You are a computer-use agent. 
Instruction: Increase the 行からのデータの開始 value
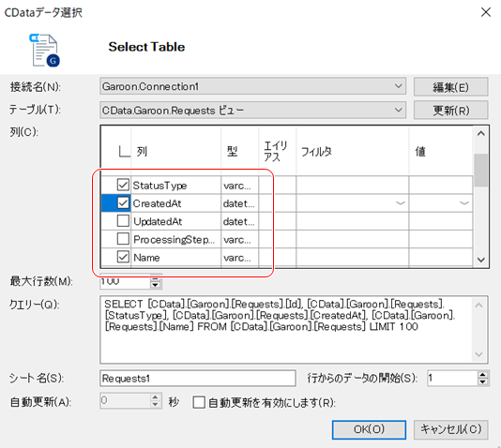click(483, 375)
